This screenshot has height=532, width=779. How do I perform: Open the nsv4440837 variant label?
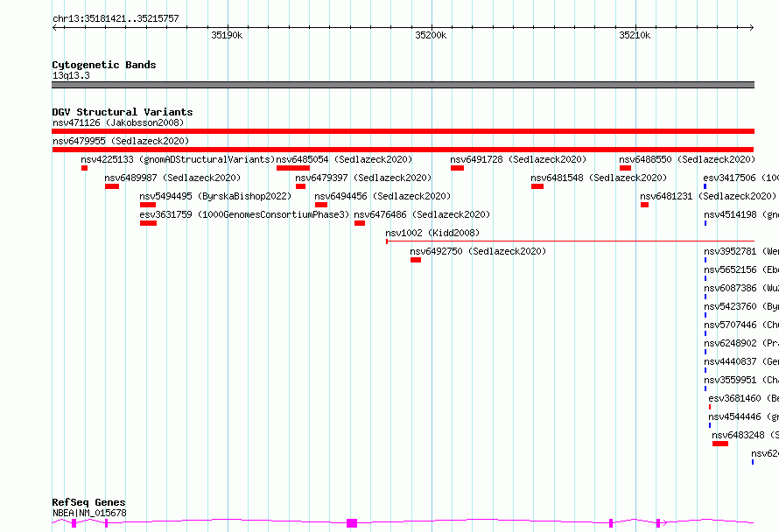click(741, 361)
